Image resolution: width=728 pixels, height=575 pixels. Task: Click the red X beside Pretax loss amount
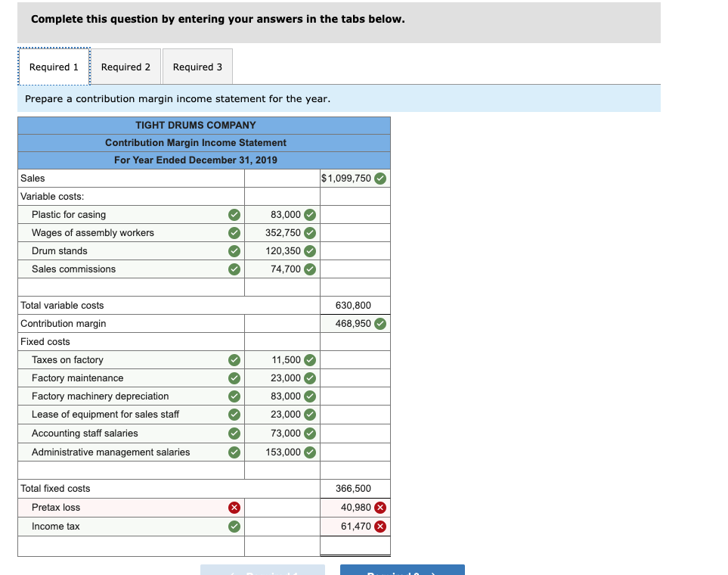[380, 508]
